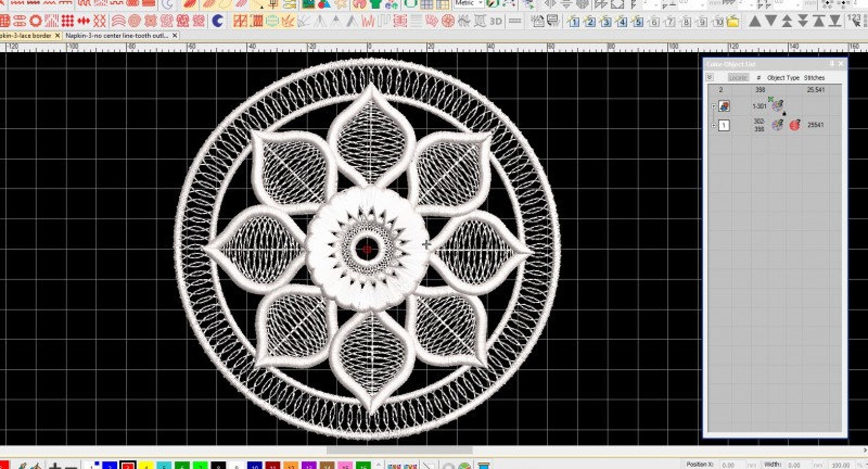
Task: Pick the selected red thread color swatch
Action: point(128,466)
